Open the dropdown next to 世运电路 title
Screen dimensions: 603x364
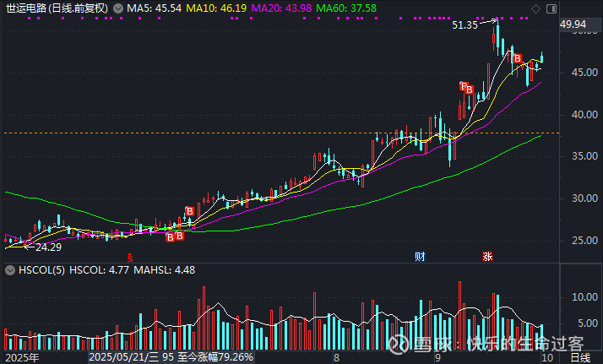(118, 8)
